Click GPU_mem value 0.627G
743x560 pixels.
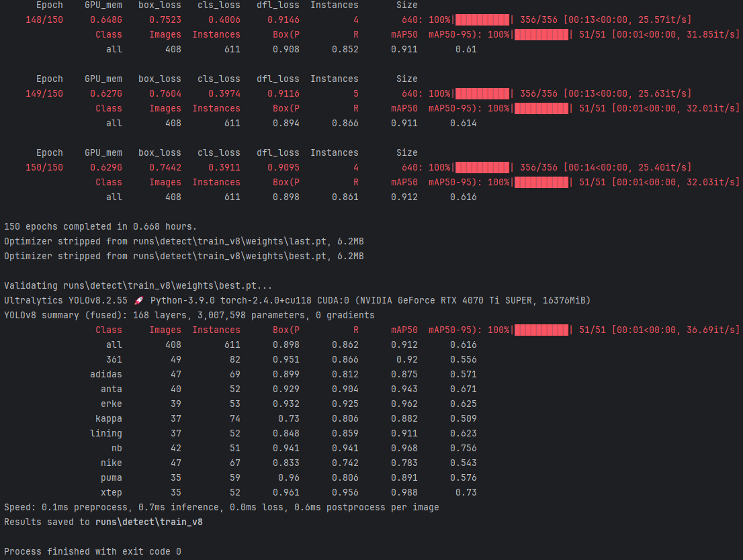click(106, 94)
